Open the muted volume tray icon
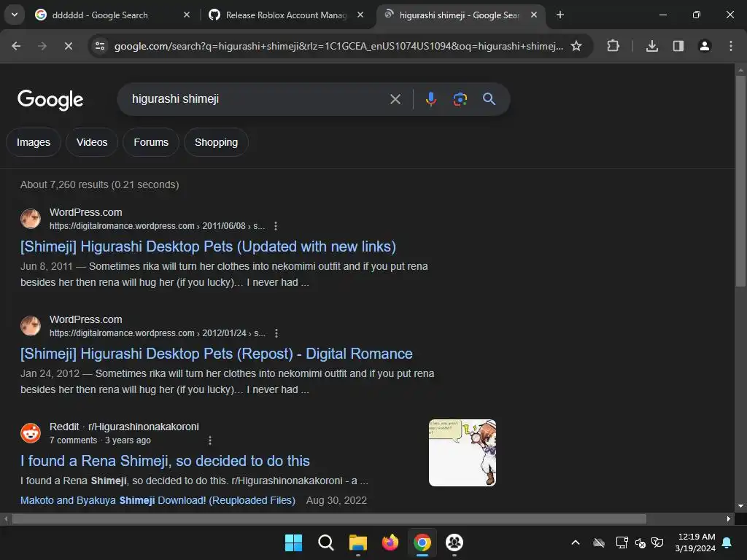Viewport: 747px width, 560px height. [x=640, y=542]
